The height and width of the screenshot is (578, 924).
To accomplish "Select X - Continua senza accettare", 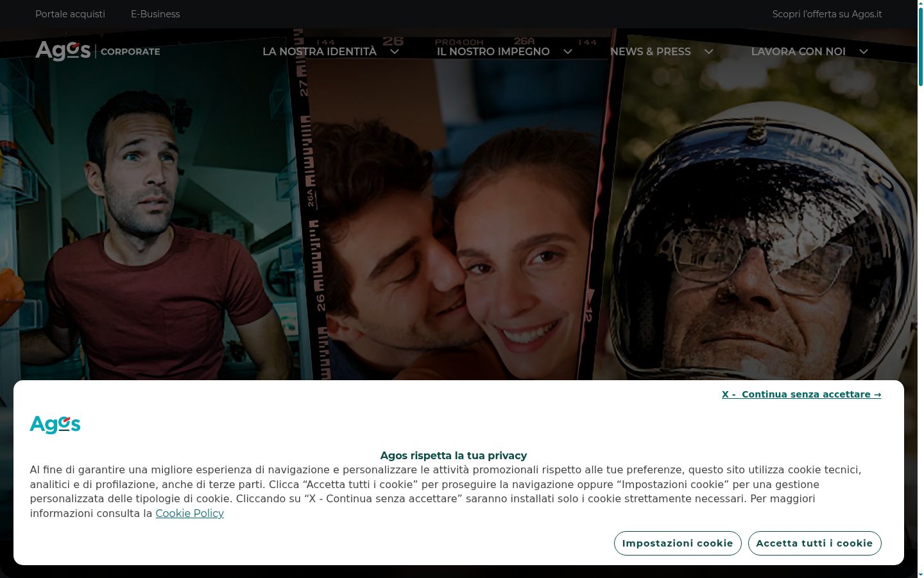I will coord(801,394).
